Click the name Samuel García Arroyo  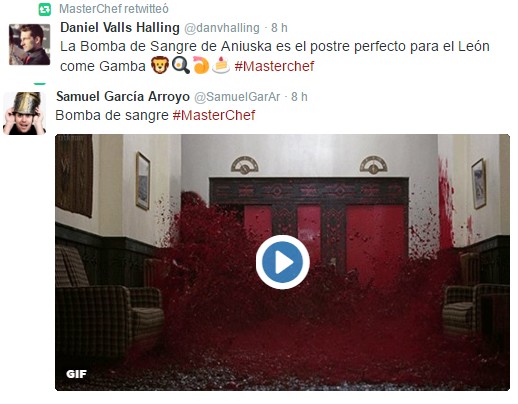[x=123, y=96]
